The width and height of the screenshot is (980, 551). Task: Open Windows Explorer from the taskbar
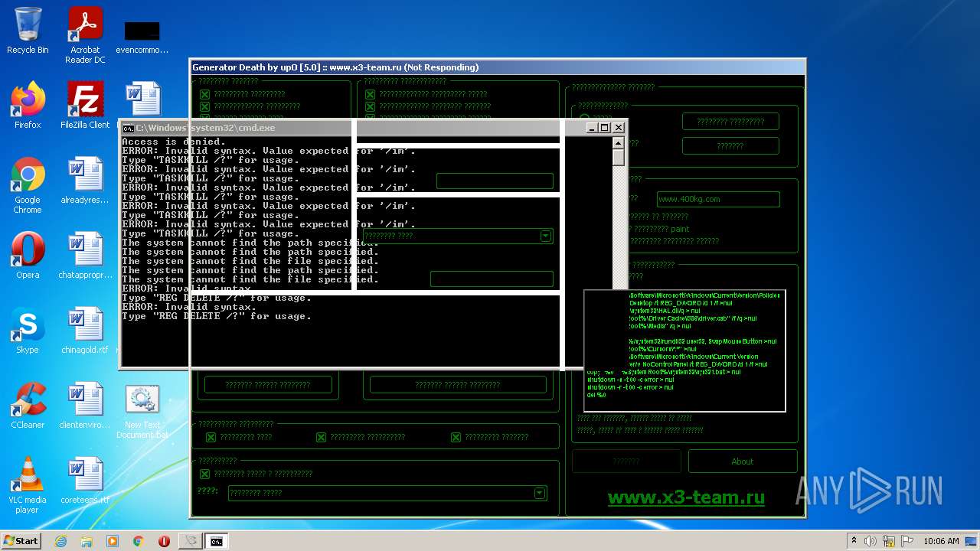87,541
